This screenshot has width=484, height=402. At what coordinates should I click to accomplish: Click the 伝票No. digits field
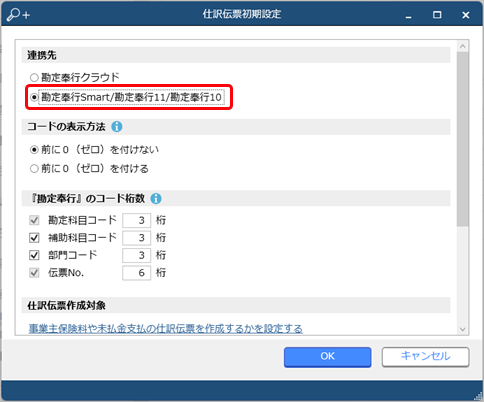(x=136, y=273)
